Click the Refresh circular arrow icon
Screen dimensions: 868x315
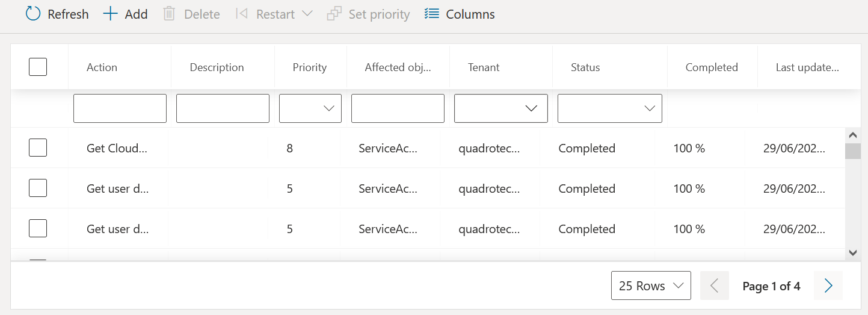(33, 14)
